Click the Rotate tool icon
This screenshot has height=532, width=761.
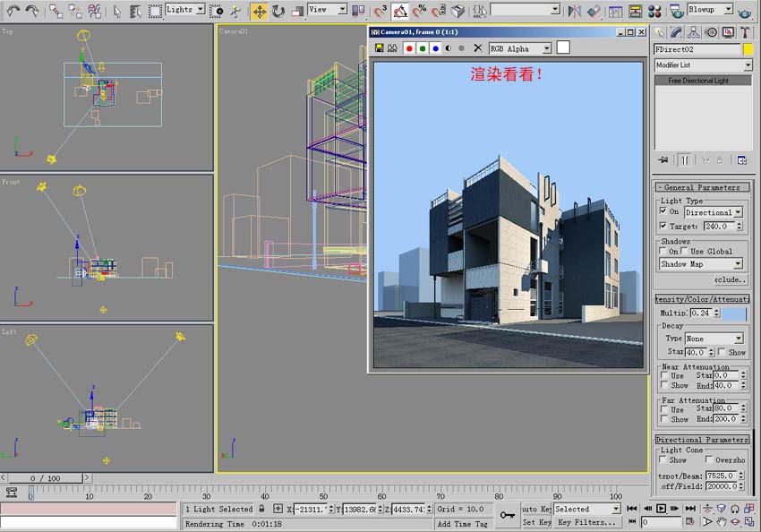coord(278,11)
